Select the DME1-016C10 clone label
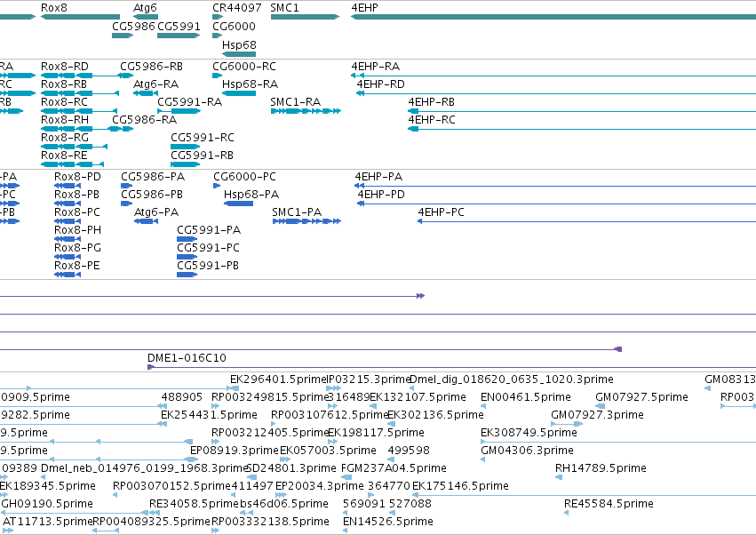The width and height of the screenshot is (756, 535). coord(187,358)
